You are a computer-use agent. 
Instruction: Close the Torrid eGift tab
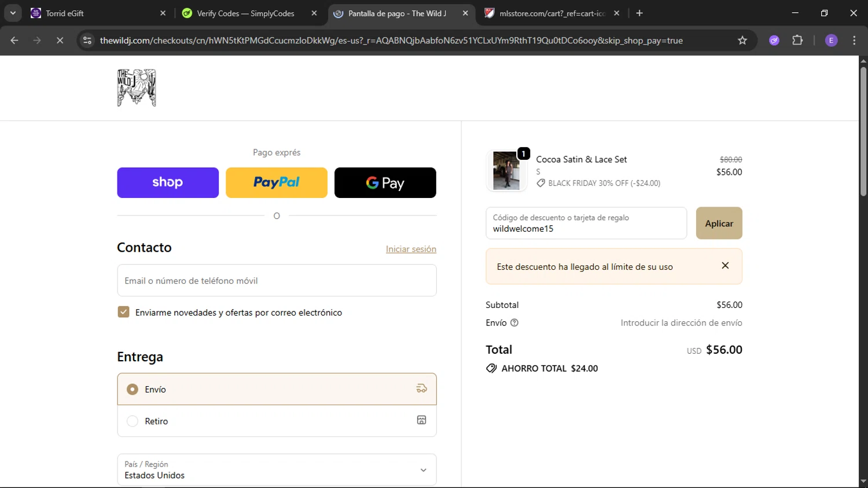coord(163,13)
